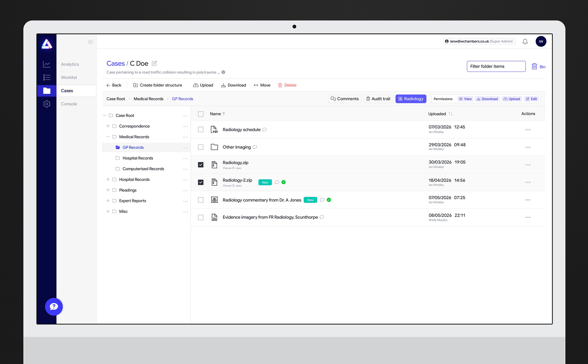Viewport: 588px width, 364px height.
Task: Open the Analytics chart icon in sidebar
Action: tap(47, 64)
